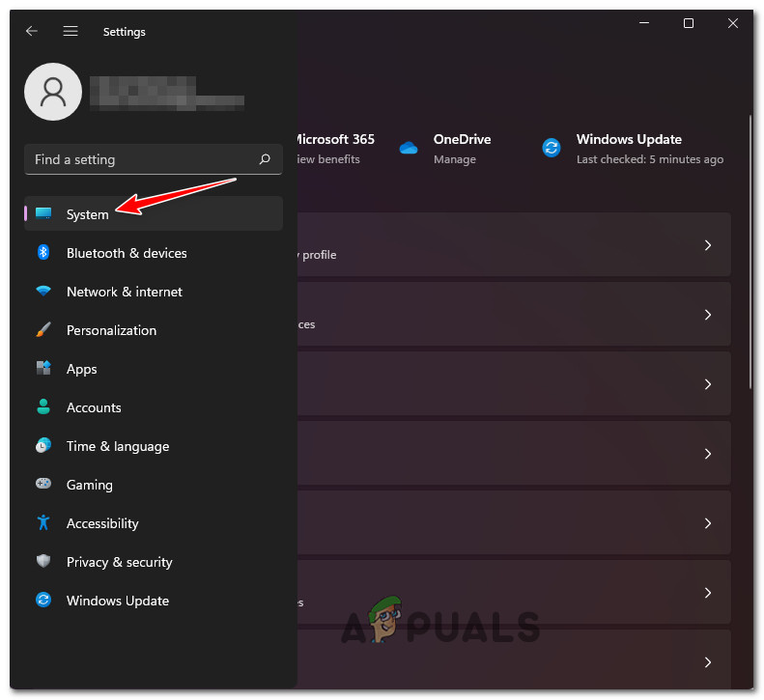Open the OneDrive header tile

tap(444, 149)
